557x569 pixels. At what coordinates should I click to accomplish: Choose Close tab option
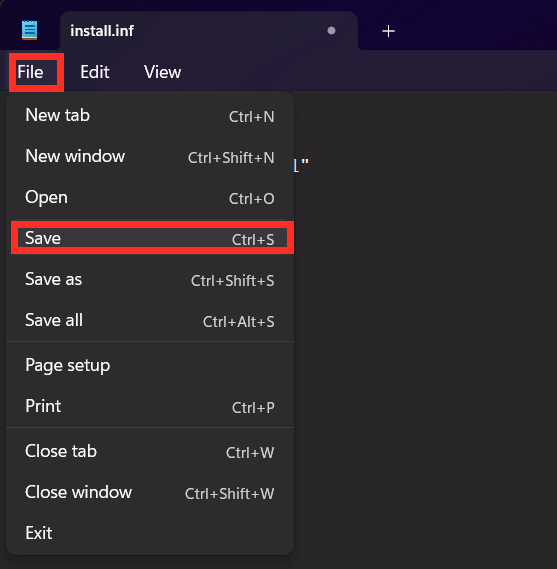click(x=150, y=451)
